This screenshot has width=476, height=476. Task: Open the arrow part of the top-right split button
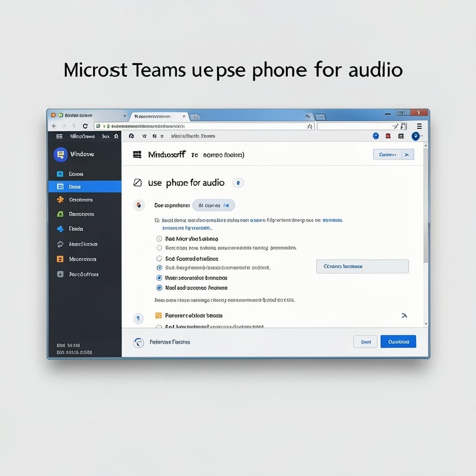(407, 154)
